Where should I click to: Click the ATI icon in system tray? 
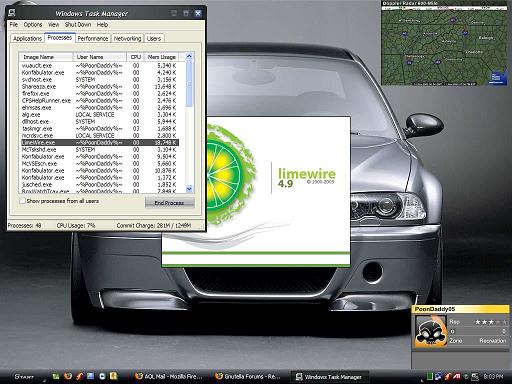coord(457,376)
